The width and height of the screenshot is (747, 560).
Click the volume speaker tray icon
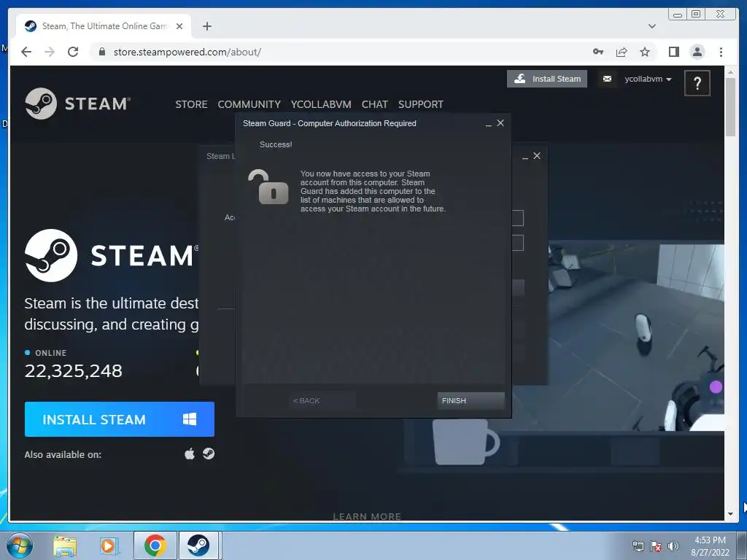pyautogui.click(x=673, y=546)
